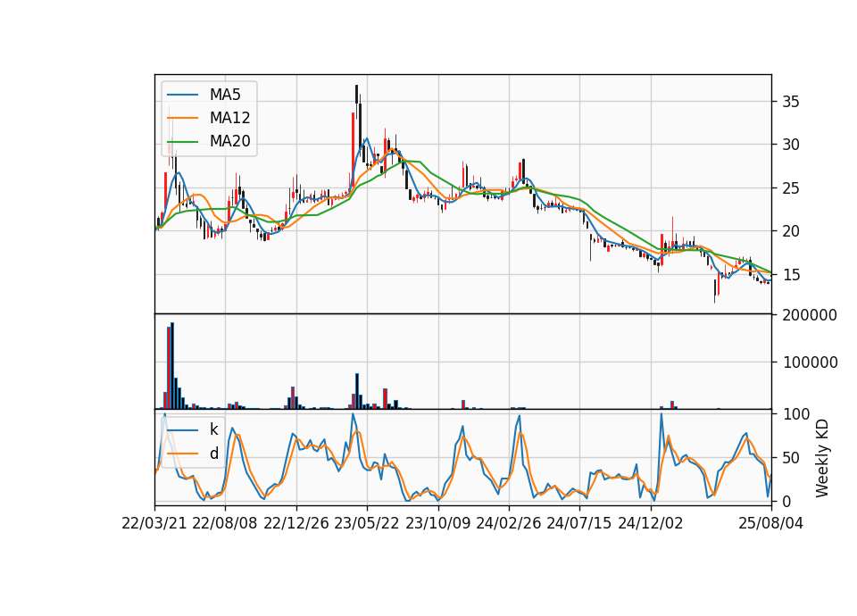Click the blue MA5 legend line
Screen dimensions: 857x616
click(x=182, y=95)
